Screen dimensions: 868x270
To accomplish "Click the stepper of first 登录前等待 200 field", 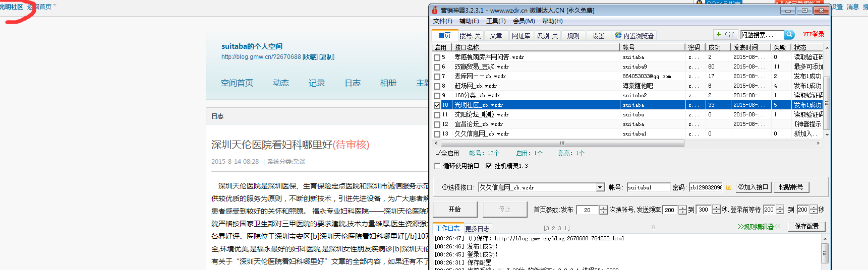I will point(780,210).
